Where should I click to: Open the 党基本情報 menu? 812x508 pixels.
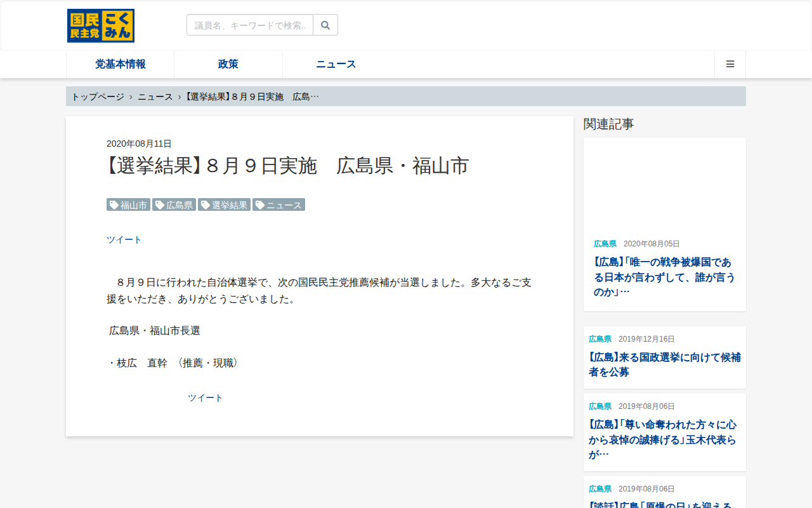121,64
